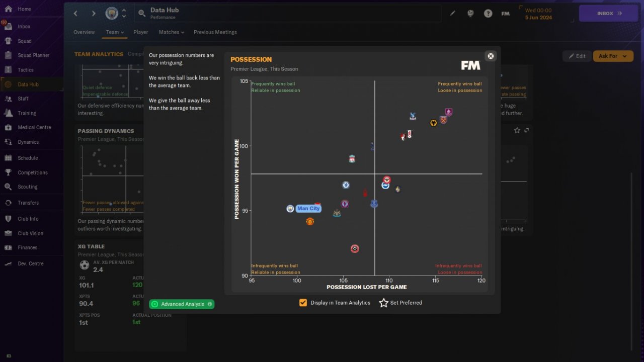The image size is (644, 362).
Task: Select the Everton badge on the chart
Action: pos(374,204)
